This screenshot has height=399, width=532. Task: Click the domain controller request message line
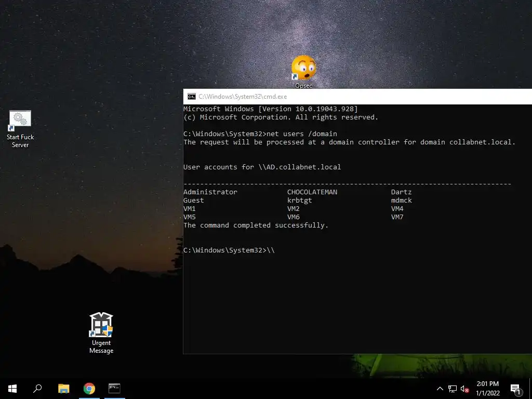350,142
